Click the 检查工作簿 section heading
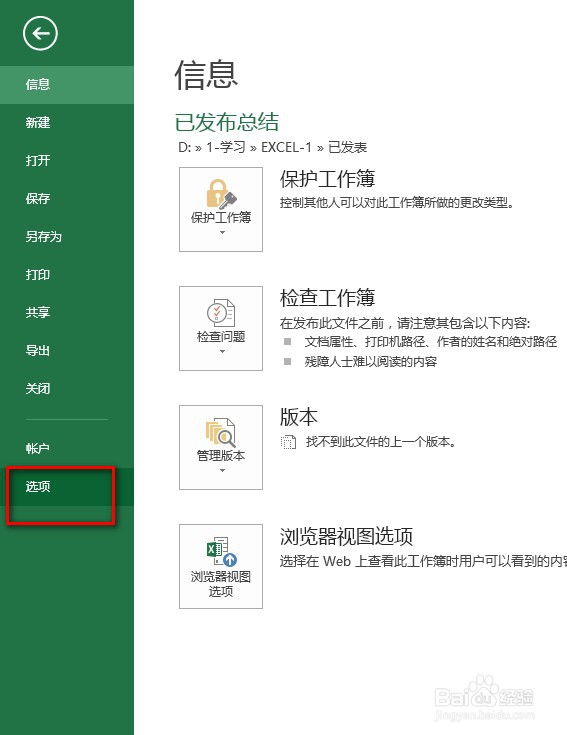 tap(327, 298)
